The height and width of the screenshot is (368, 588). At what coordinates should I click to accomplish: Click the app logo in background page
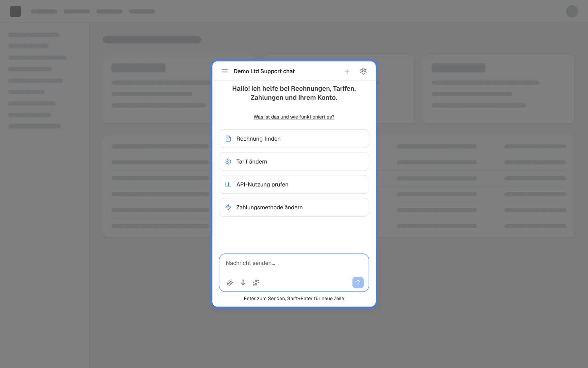15,11
